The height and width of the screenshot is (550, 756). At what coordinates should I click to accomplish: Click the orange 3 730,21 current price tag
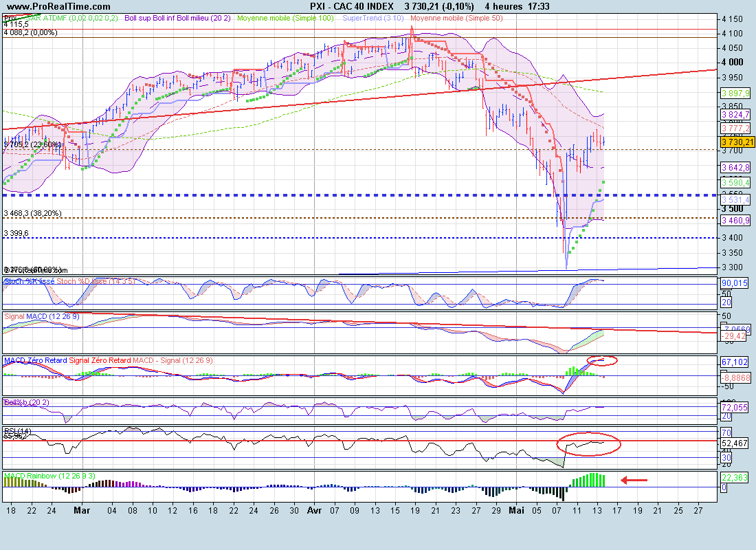pos(737,142)
